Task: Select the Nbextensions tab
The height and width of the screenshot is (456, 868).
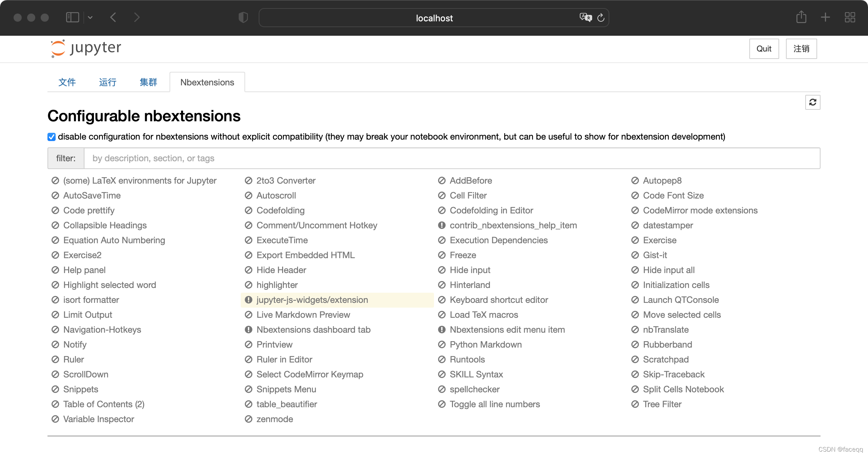Action: [207, 82]
